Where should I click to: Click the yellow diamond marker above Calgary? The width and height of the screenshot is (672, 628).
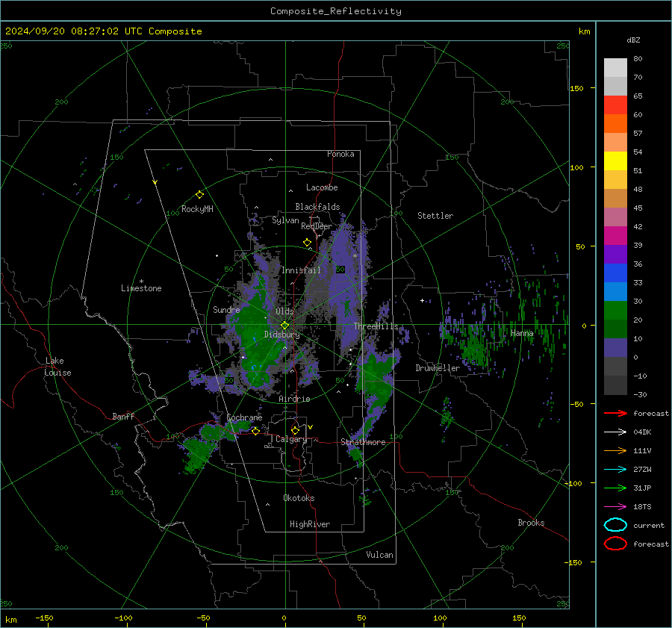pos(295,430)
